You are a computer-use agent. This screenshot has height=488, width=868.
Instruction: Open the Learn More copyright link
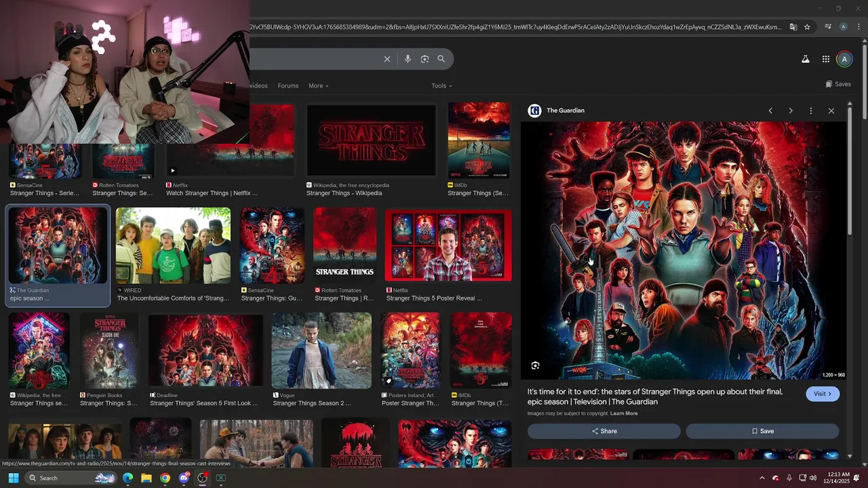624,413
